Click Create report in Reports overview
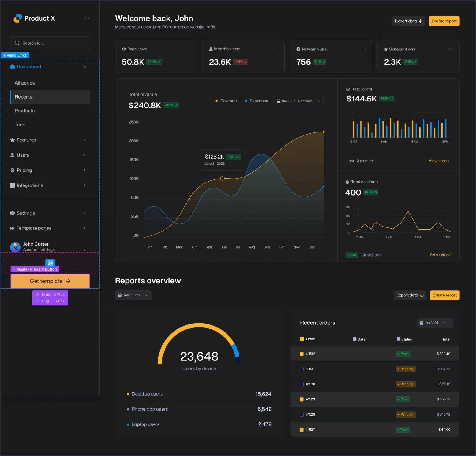This screenshot has width=476, height=456. click(445, 295)
